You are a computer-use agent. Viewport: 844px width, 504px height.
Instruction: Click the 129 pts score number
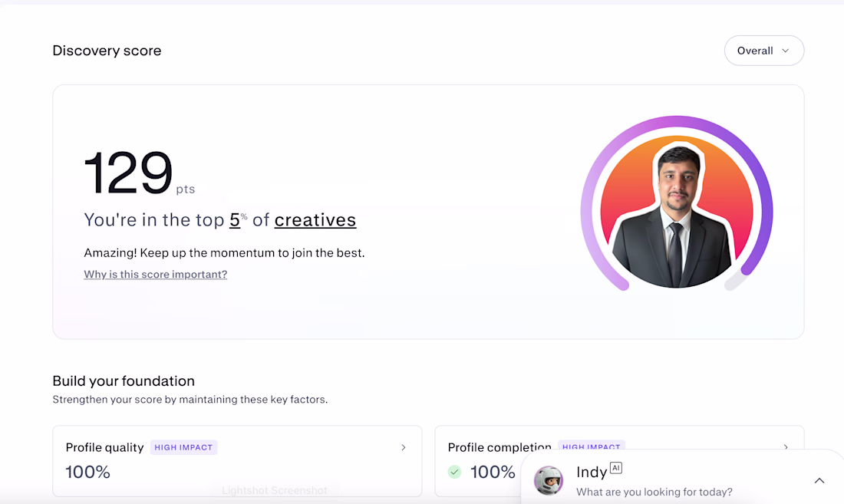(x=129, y=173)
